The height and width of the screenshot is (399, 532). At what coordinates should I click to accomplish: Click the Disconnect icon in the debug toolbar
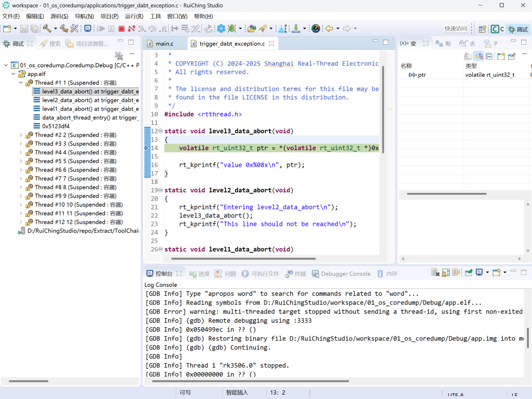132,29
